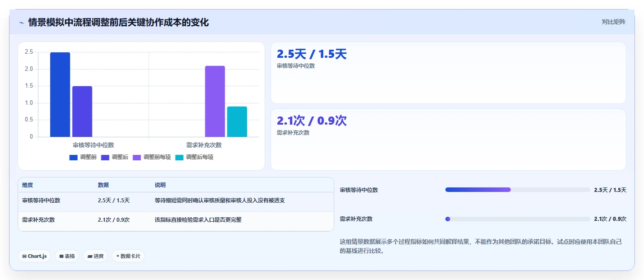644x280 pixels.
Task: Click the 0.5 tick on the chart axis
Action: 29,120
